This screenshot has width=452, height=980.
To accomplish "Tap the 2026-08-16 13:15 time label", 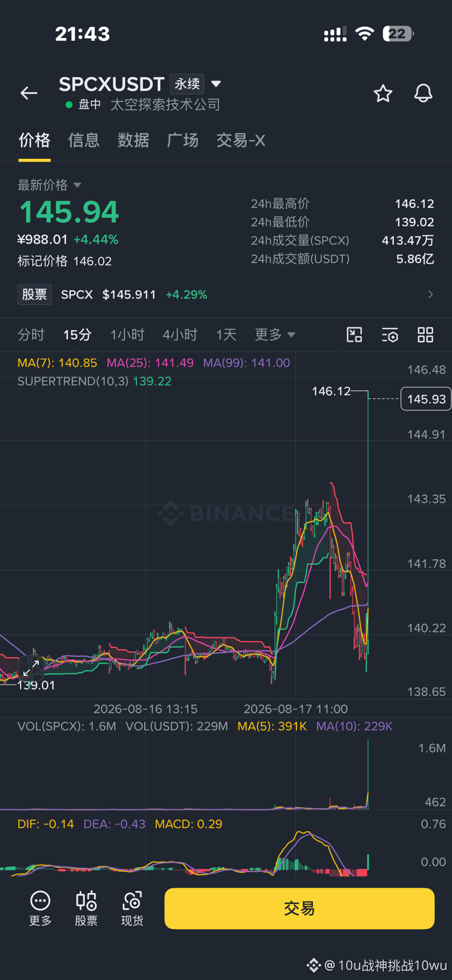I will (146, 709).
